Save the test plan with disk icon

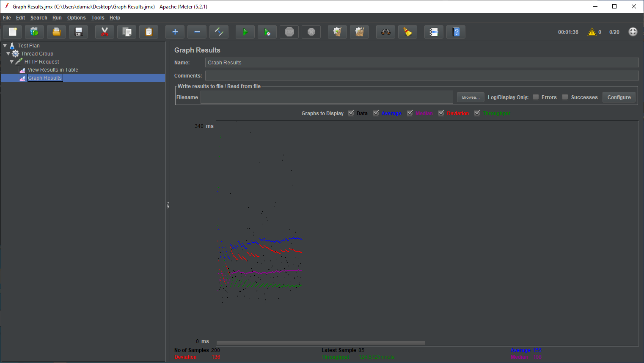click(x=79, y=32)
